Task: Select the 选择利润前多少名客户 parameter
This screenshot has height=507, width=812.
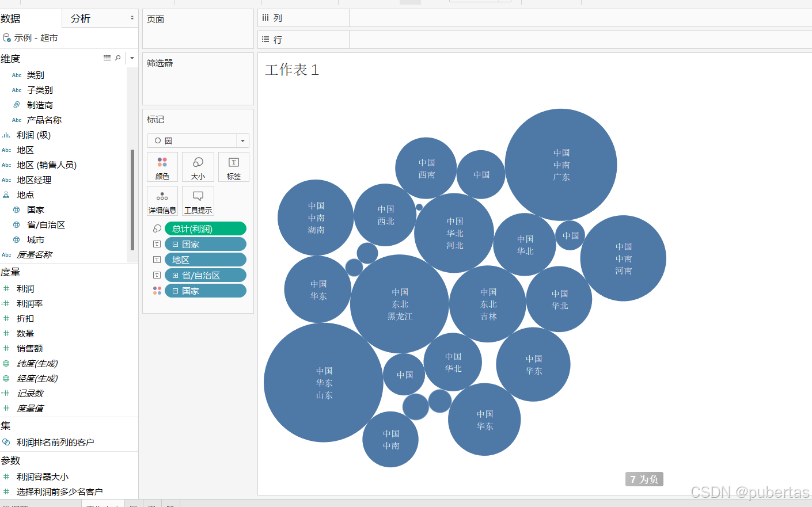Action: tap(59, 492)
